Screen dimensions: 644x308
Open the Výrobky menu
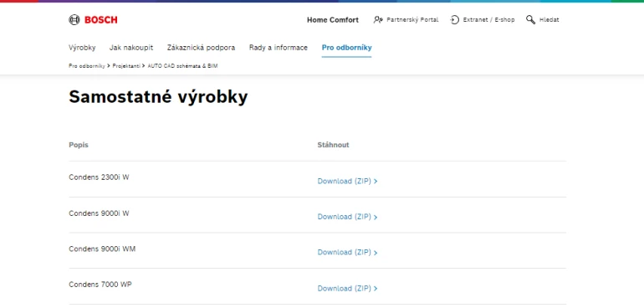pyautogui.click(x=82, y=48)
